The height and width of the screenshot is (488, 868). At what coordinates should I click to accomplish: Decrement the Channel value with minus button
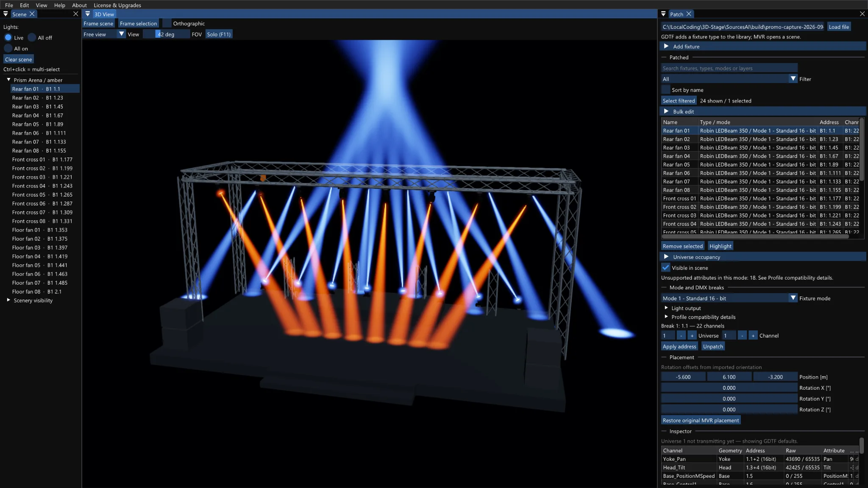click(x=742, y=335)
